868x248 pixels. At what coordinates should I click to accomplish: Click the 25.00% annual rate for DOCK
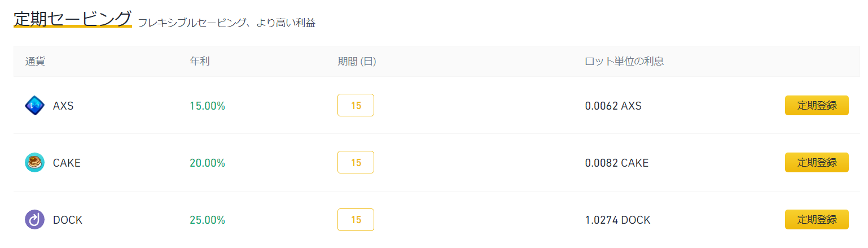(x=207, y=220)
